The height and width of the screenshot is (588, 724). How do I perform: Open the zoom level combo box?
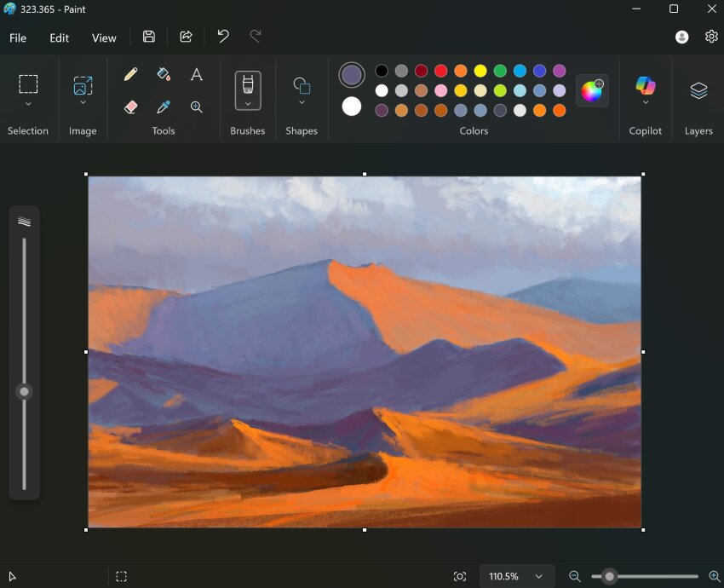[x=516, y=576]
